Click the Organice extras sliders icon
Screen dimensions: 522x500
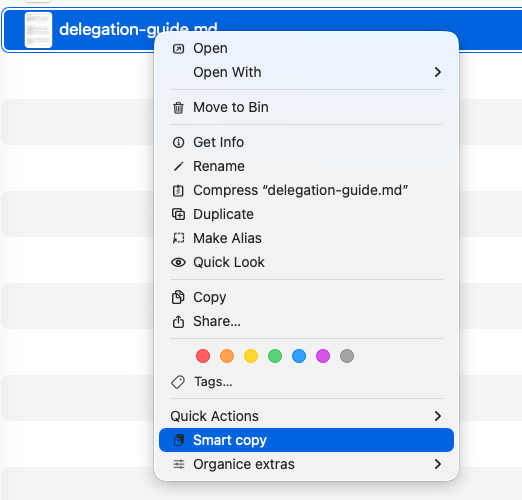[179, 464]
